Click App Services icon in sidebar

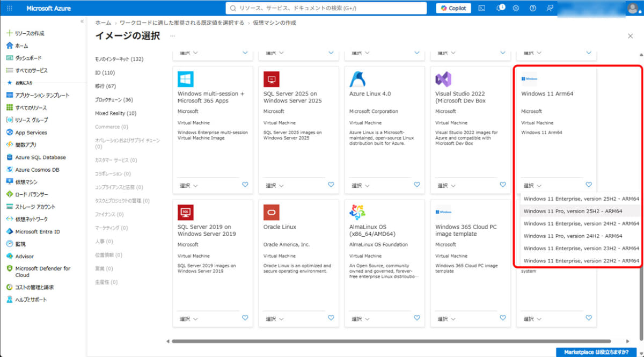pos(9,133)
